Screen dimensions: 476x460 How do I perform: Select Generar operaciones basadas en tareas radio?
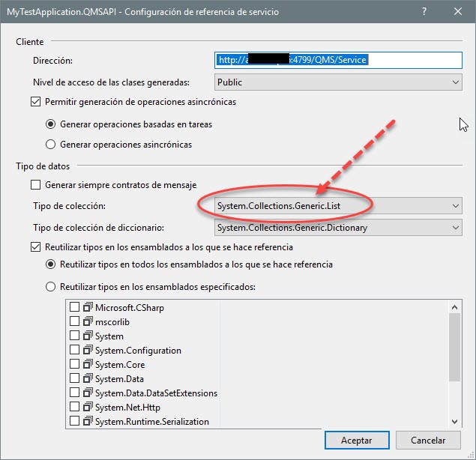click(50, 124)
